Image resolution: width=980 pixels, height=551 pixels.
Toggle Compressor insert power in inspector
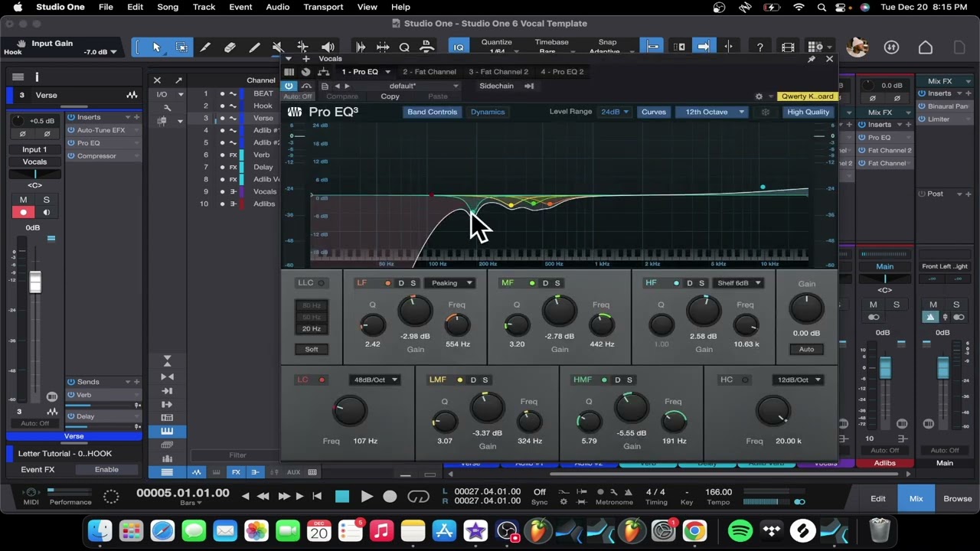point(71,156)
